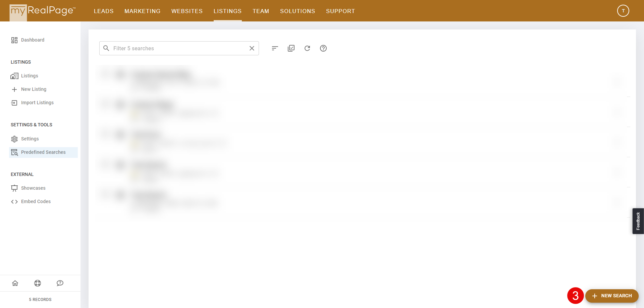Click the NEW SEARCH button
This screenshot has height=308, width=644.
[x=612, y=296]
